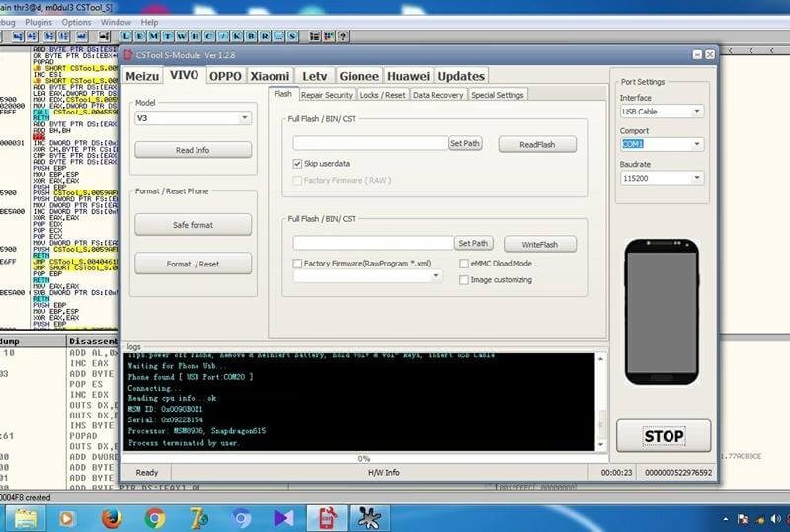The width and height of the screenshot is (790, 532).
Task: Click the Step over toolbar icon in OllyDbg
Action: click(x=32, y=37)
